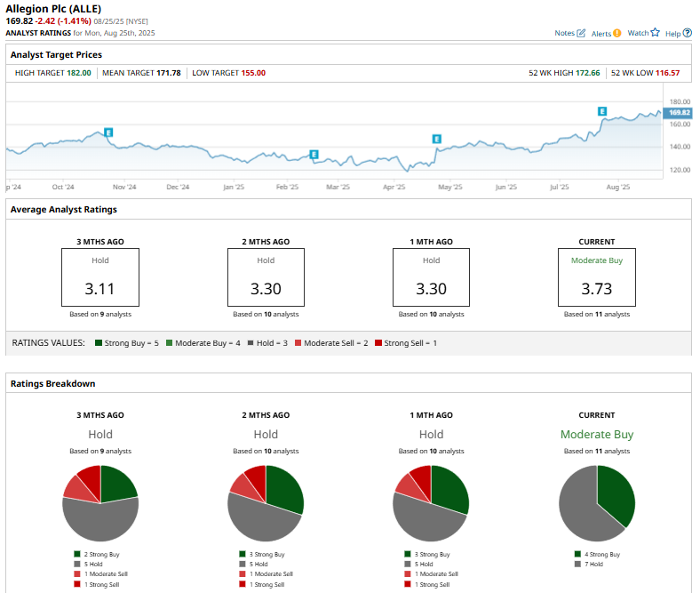Image resolution: width=700 pixels, height=593 pixels.
Task: Click the '2 Strong Buy' legend entry
Action: pyautogui.click(x=97, y=554)
